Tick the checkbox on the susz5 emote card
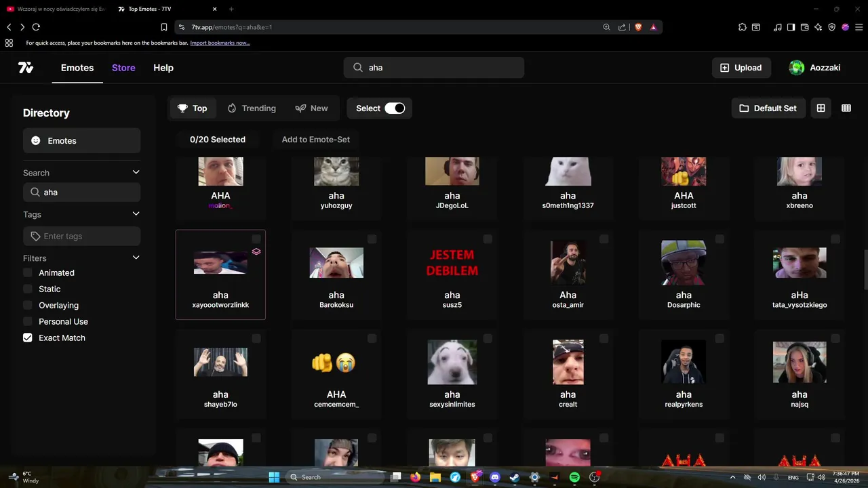Image resolution: width=868 pixels, height=488 pixels. click(488, 239)
